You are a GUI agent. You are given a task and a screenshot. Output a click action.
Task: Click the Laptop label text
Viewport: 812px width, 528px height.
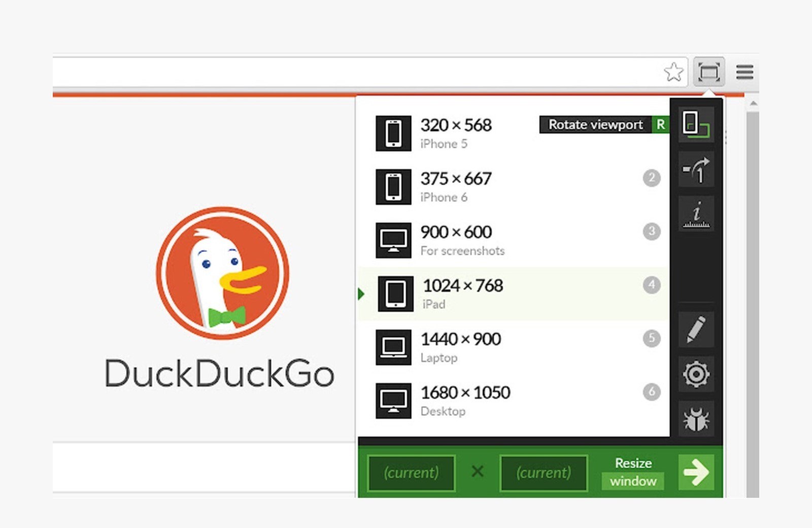[439, 358]
